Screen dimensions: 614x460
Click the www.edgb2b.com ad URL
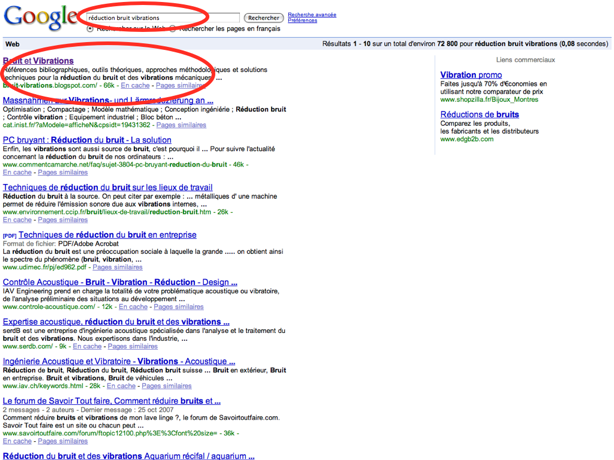(x=467, y=139)
